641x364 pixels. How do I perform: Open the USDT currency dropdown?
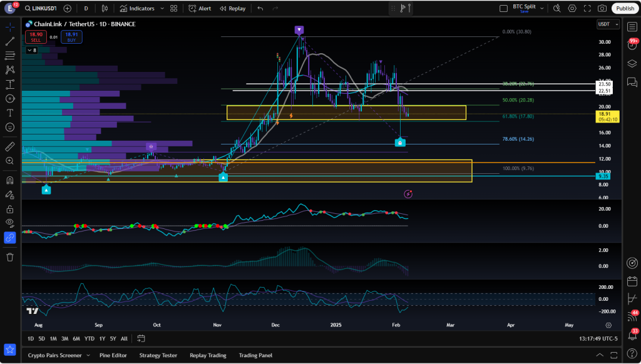point(608,24)
